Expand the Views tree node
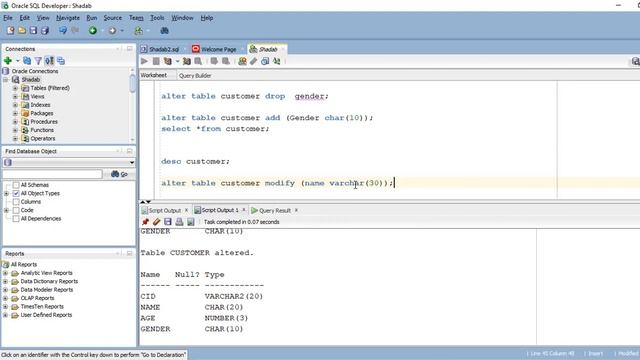 [x=15, y=97]
